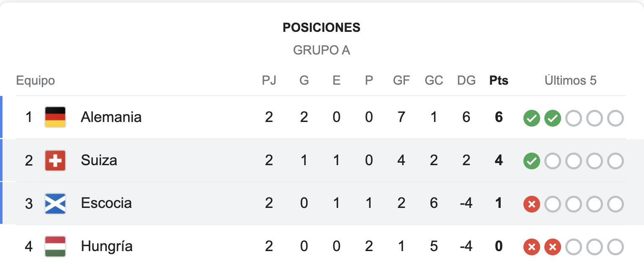The image size is (644, 275).
Task: Click the DG column header
Action: pos(466,80)
